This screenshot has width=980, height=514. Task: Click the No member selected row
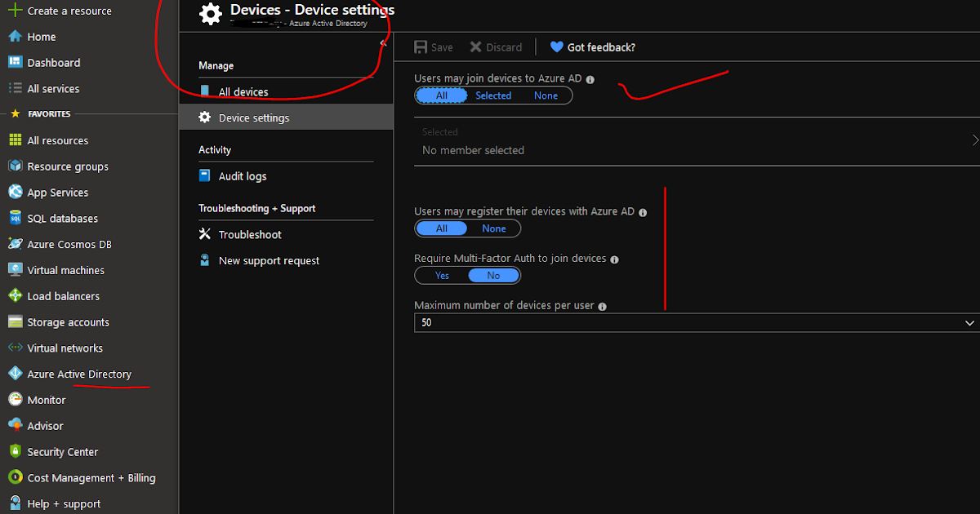[x=697, y=141]
